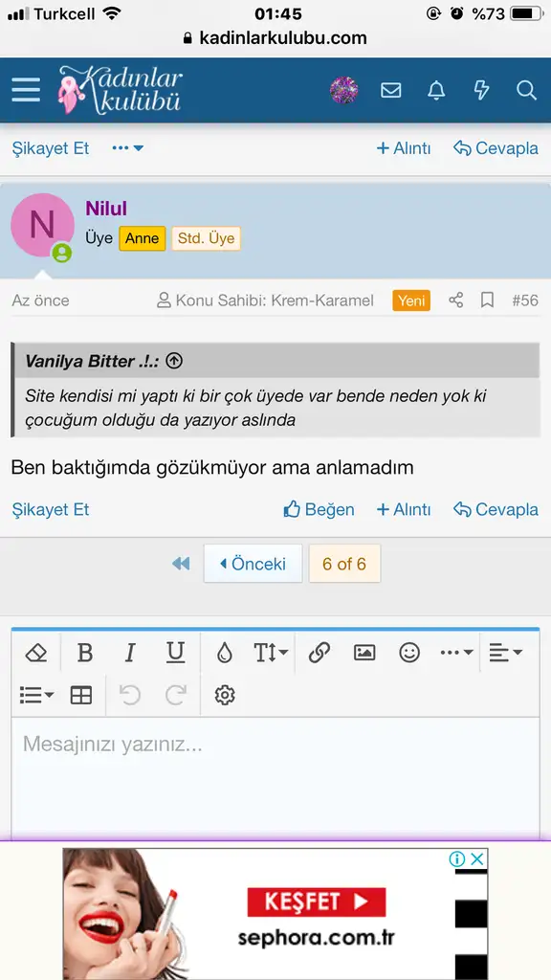Expand the list options dropdown
The width and height of the screenshot is (551, 980).
36,695
